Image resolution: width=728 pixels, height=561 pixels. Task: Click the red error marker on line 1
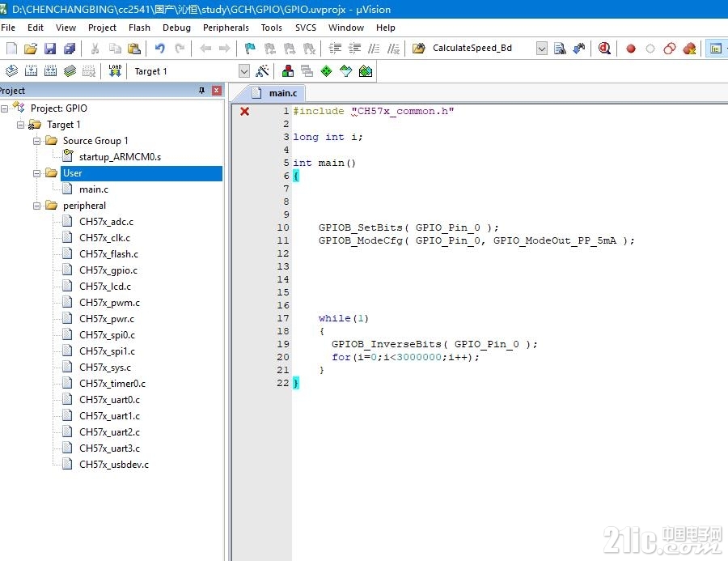244,111
